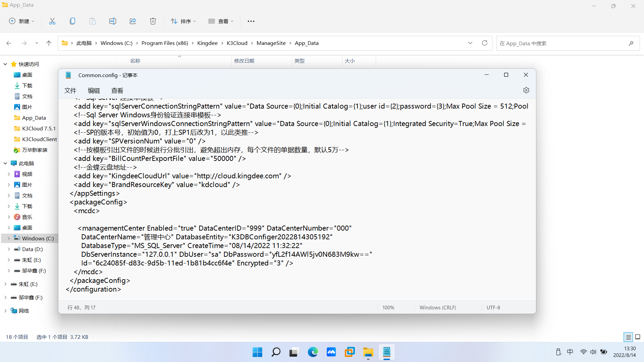Open Microsoft Edge from the taskbar
The width and height of the screenshot is (644, 362).
point(313,352)
